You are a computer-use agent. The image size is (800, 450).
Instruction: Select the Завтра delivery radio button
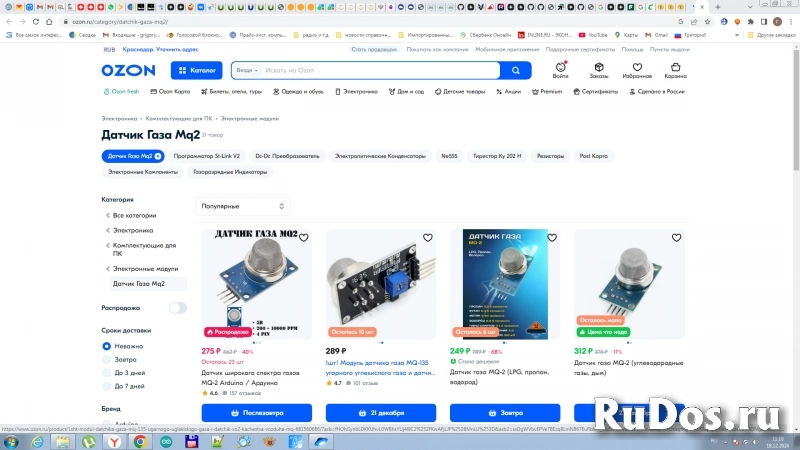(107, 359)
